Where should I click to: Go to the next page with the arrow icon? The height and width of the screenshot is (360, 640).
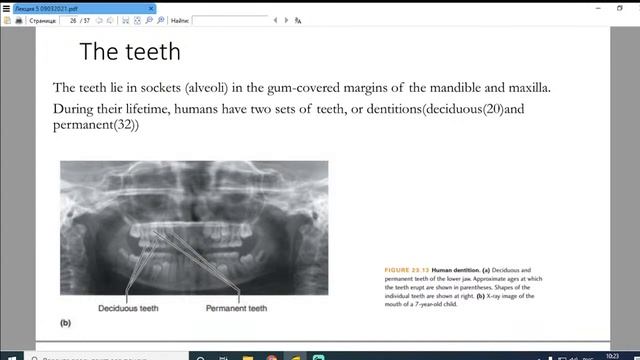point(110,20)
